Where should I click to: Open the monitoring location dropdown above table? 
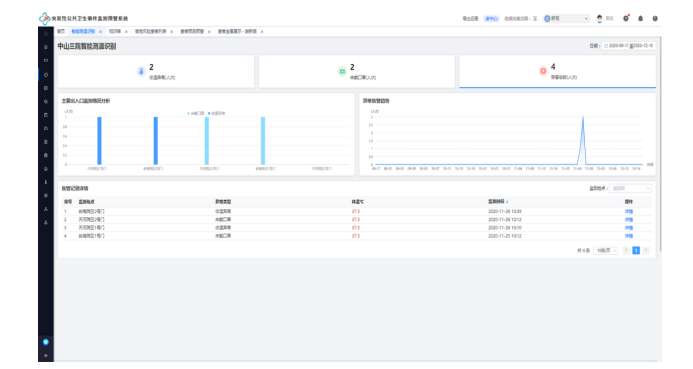630,188
